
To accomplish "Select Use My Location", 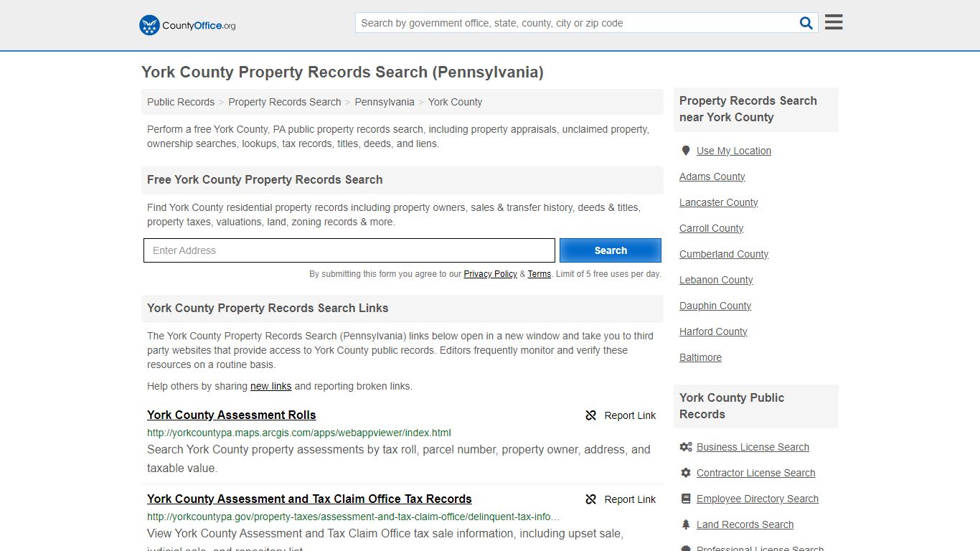I will click(x=734, y=151).
